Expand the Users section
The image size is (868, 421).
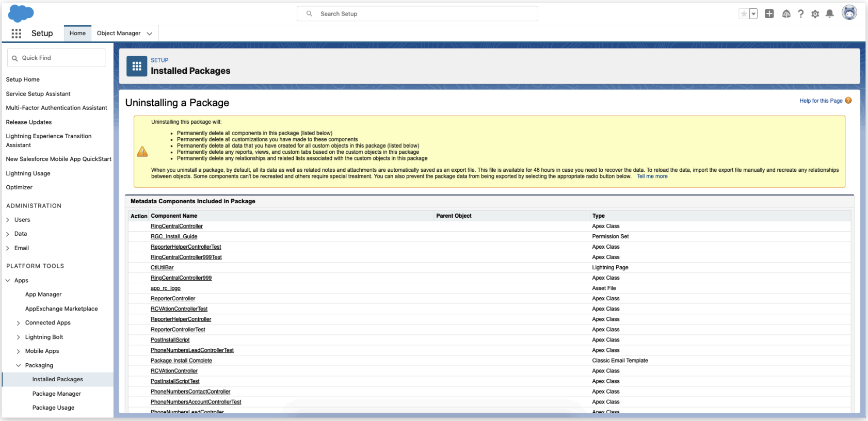click(8, 220)
